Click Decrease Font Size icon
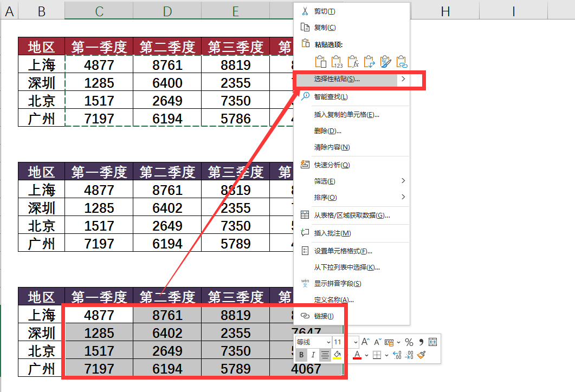 coord(378,342)
